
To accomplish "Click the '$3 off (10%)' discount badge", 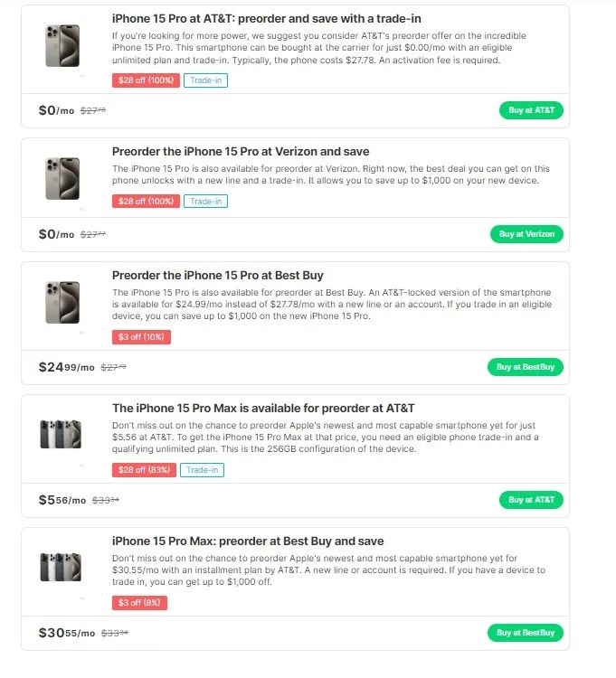I will pyautogui.click(x=141, y=336).
